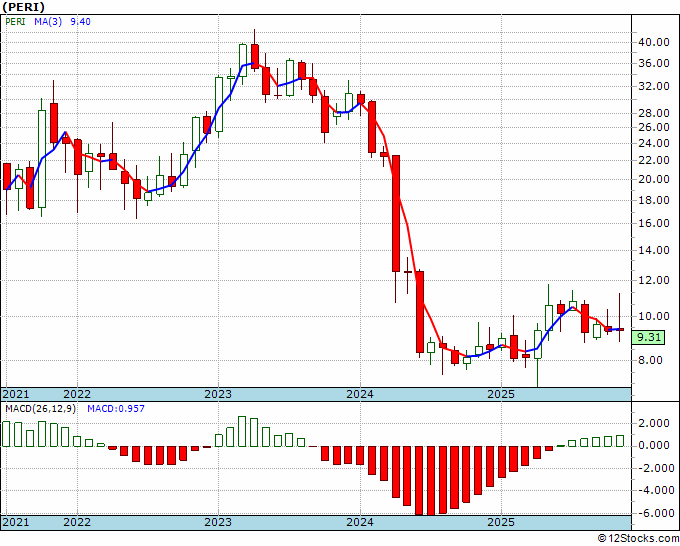Viewport: 680px width, 546px height.
Task: Click the 32.00 price axis label
Action: click(654, 86)
